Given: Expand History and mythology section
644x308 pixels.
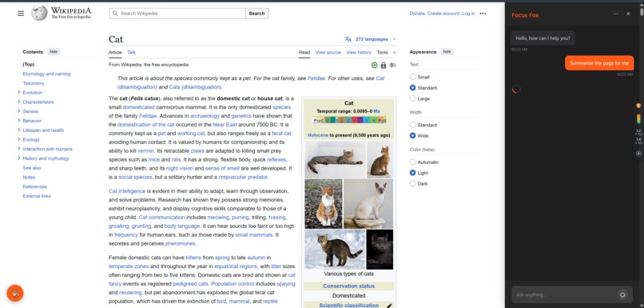Looking at the screenshot, I should (x=19, y=158).
